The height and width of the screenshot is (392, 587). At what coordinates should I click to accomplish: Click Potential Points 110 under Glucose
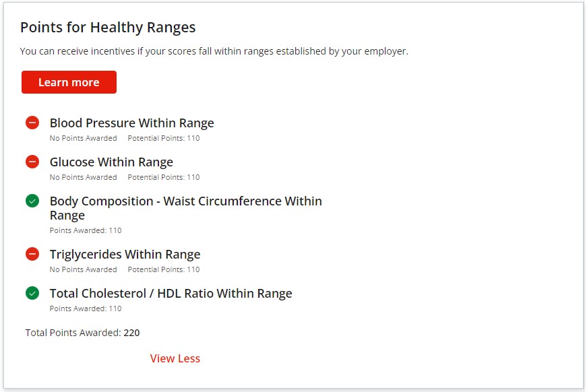point(164,177)
